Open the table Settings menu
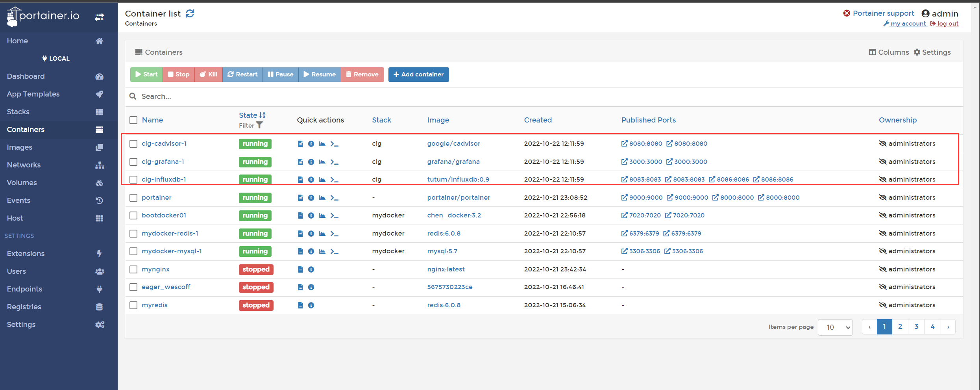Image resolution: width=980 pixels, height=390 pixels. tap(932, 52)
